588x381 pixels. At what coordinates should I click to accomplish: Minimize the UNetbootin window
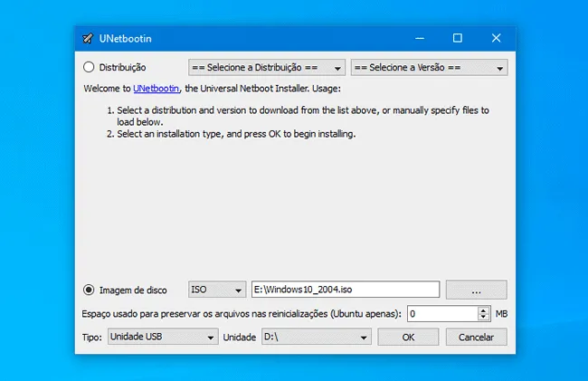pos(420,38)
